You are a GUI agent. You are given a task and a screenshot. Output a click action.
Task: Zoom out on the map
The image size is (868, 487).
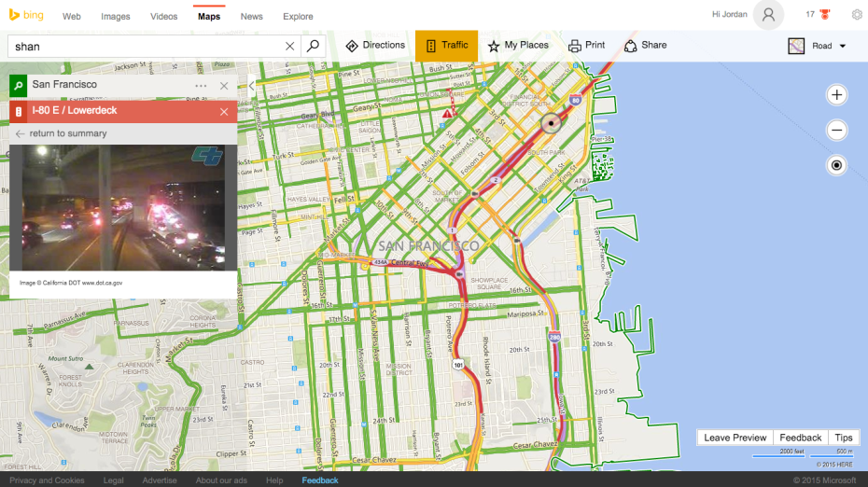point(836,131)
